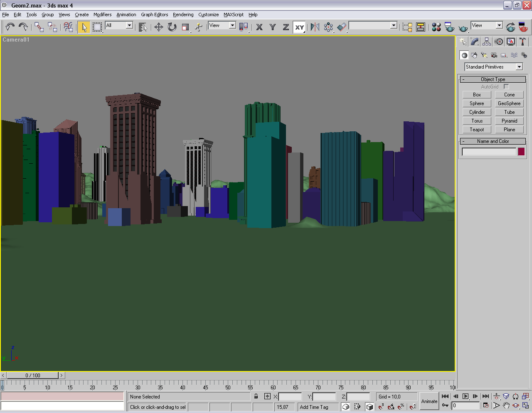Restrict transforms to the XY plane

coord(299,27)
